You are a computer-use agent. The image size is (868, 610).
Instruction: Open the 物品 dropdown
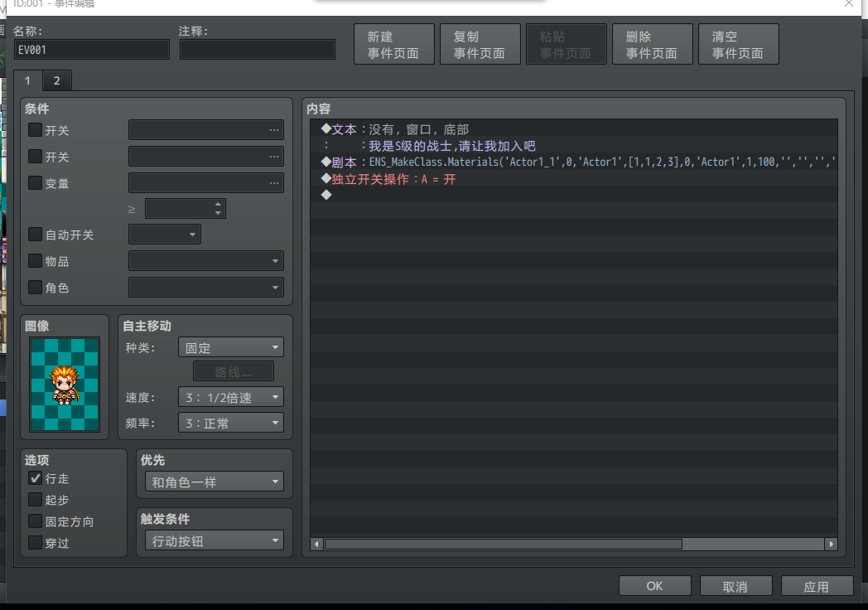point(206,261)
